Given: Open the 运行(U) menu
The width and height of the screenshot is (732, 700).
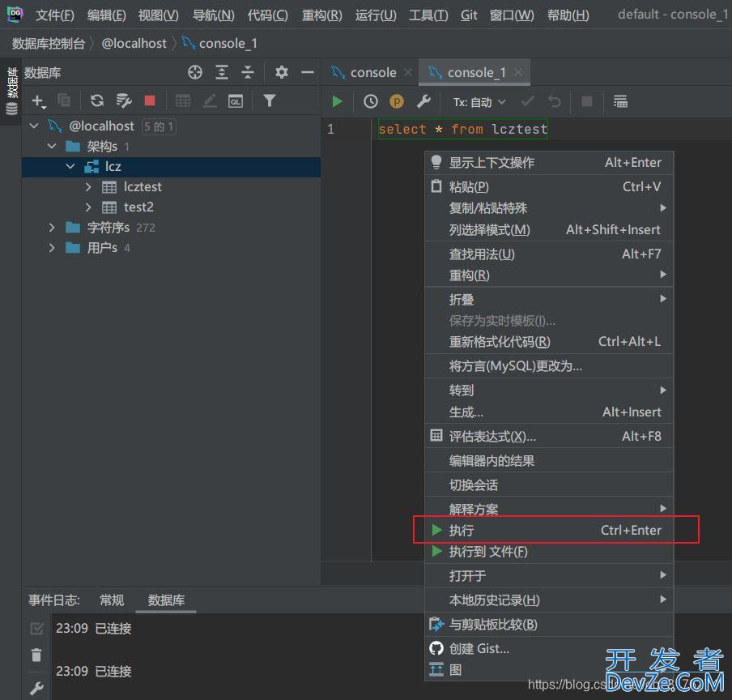Looking at the screenshot, I should 376,15.
